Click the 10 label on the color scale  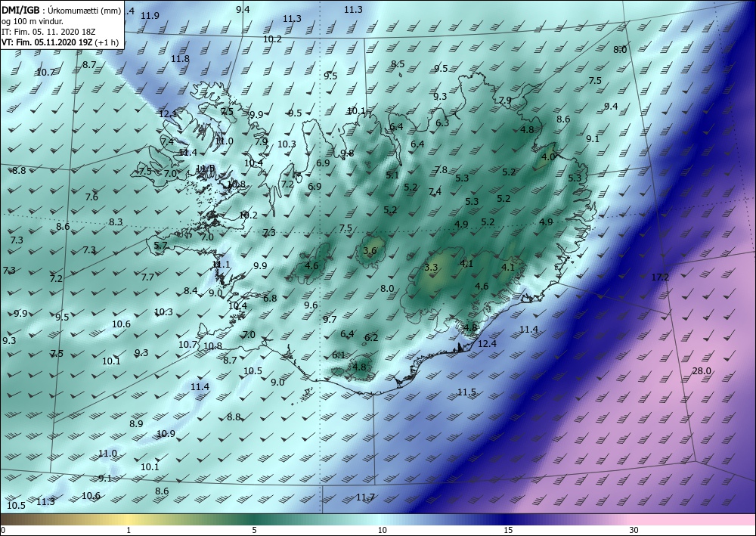(382, 531)
